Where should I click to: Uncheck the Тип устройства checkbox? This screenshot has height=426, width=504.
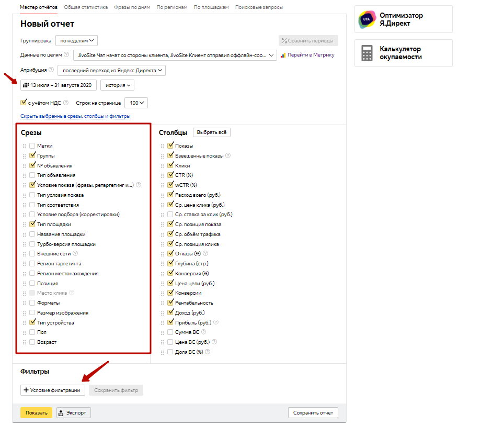coord(32,322)
